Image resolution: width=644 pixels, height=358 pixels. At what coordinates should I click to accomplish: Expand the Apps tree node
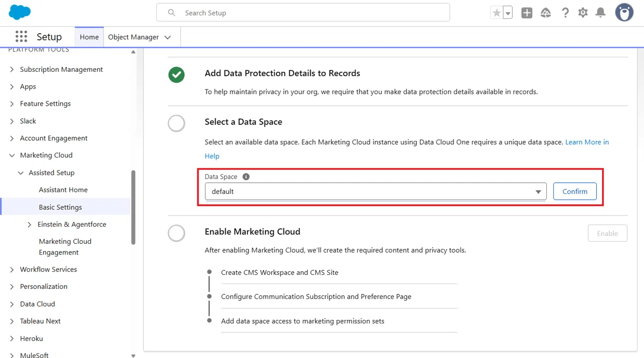pyautogui.click(x=12, y=87)
